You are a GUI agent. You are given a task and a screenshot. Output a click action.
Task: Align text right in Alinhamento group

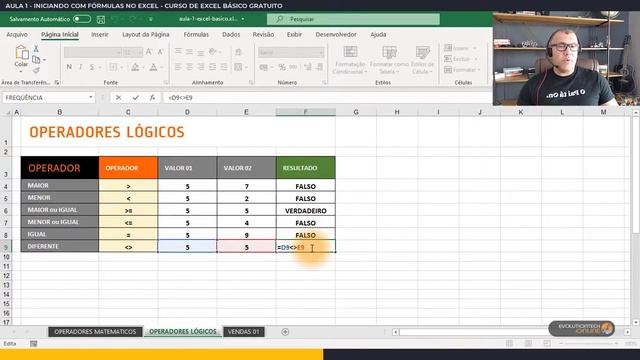pyautogui.click(x=200, y=67)
